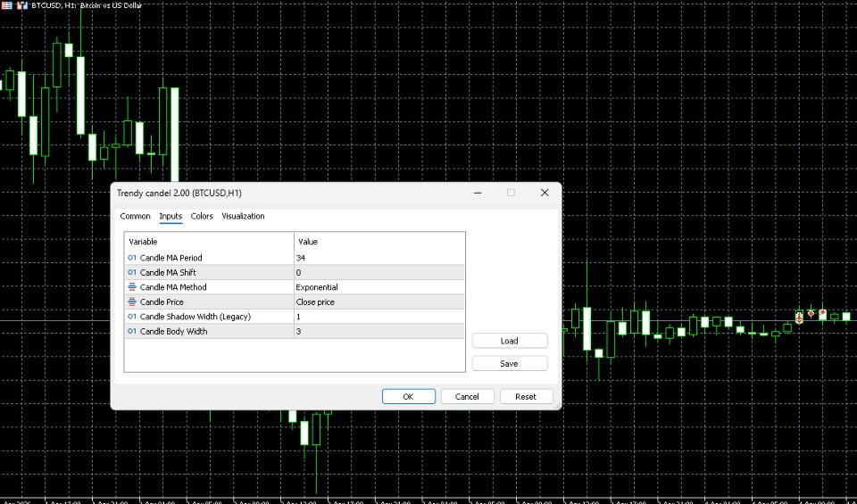This screenshot has height=504, width=857.
Task: Click the dialog title Trendy candel 2.00
Action: coord(179,194)
